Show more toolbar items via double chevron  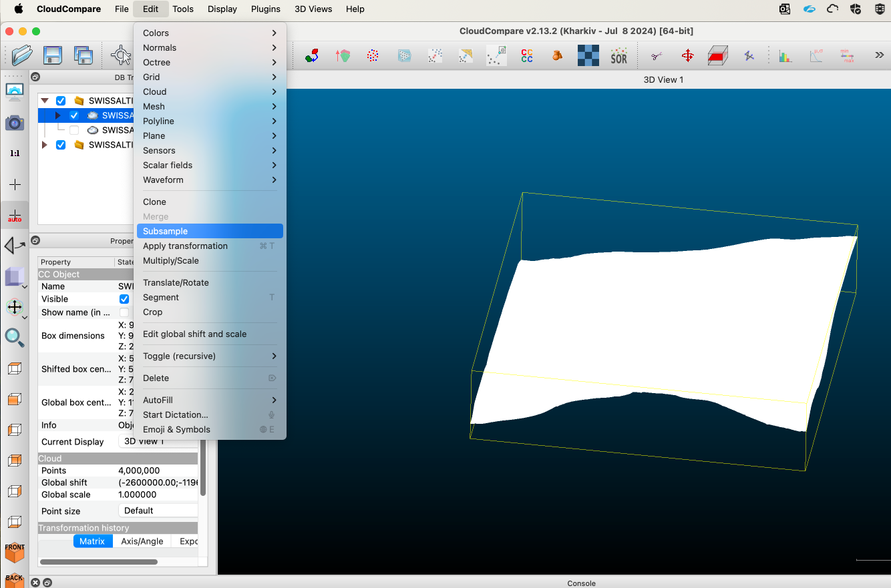[879, 55]
